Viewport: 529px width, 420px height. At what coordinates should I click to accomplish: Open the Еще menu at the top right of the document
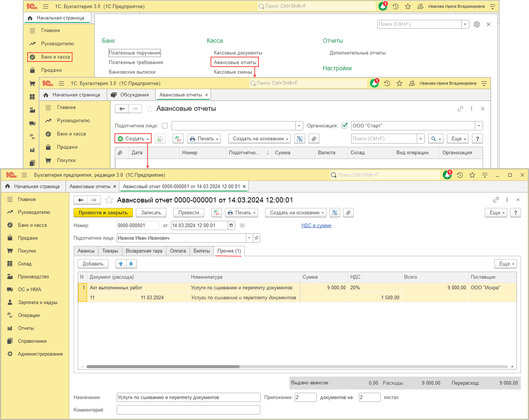[496, 212]
